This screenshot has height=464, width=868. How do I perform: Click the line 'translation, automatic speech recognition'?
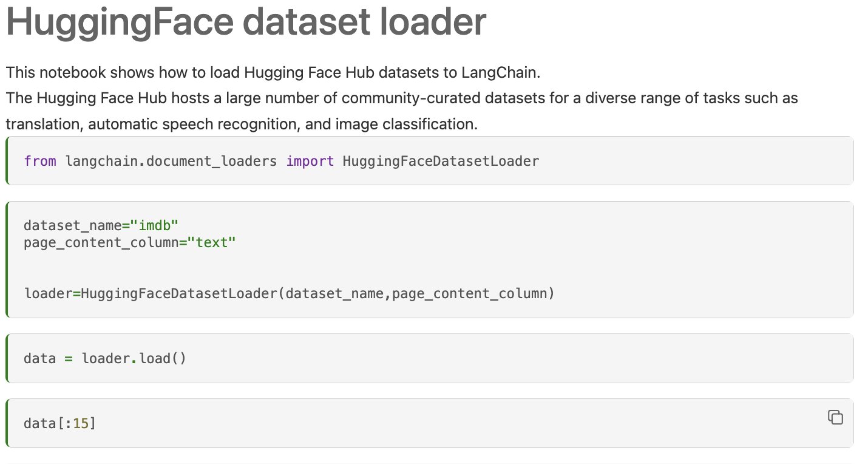tap(242, 125)
